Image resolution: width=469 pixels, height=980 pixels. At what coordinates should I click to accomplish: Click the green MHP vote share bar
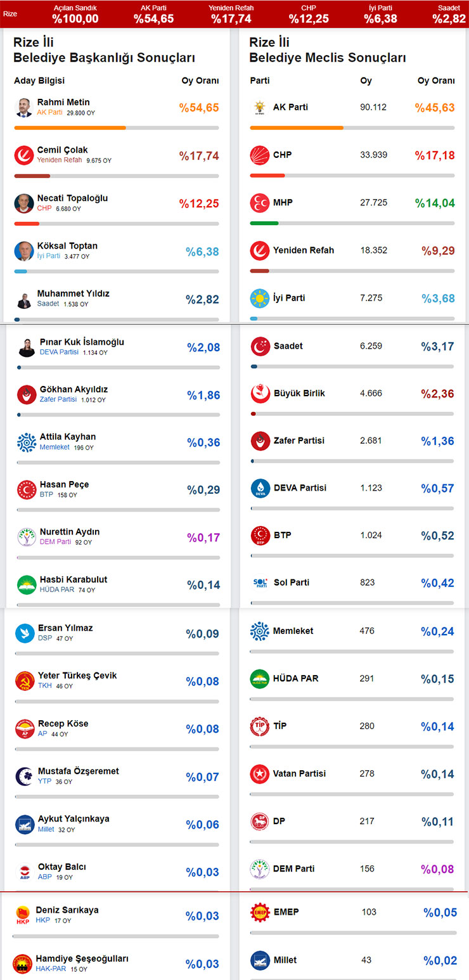(x=264, y=223)
